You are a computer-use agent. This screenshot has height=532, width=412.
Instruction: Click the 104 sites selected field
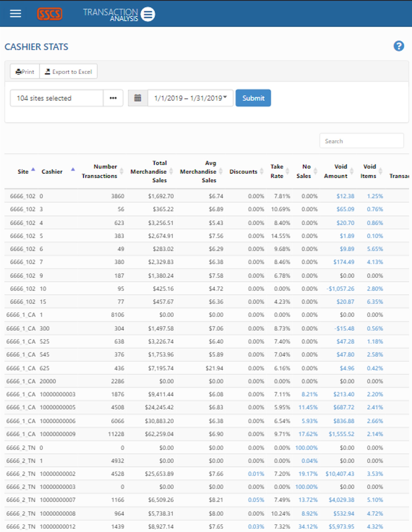[56, 98]
